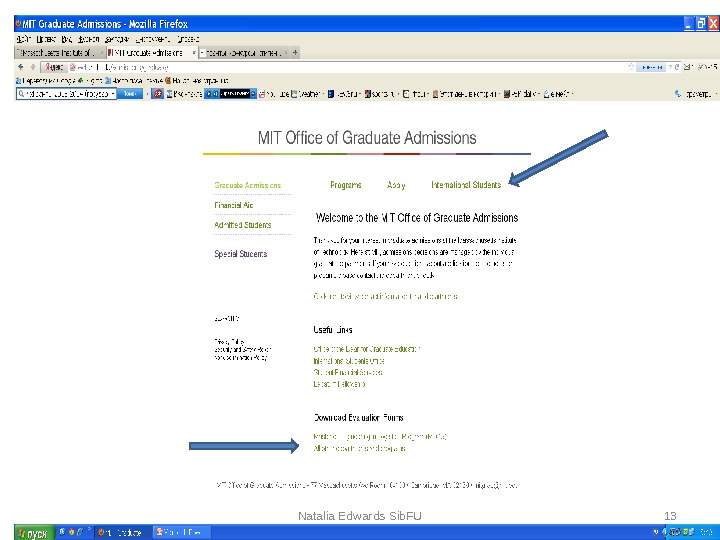Open Special Students in the sidebar

coord(241,253)
